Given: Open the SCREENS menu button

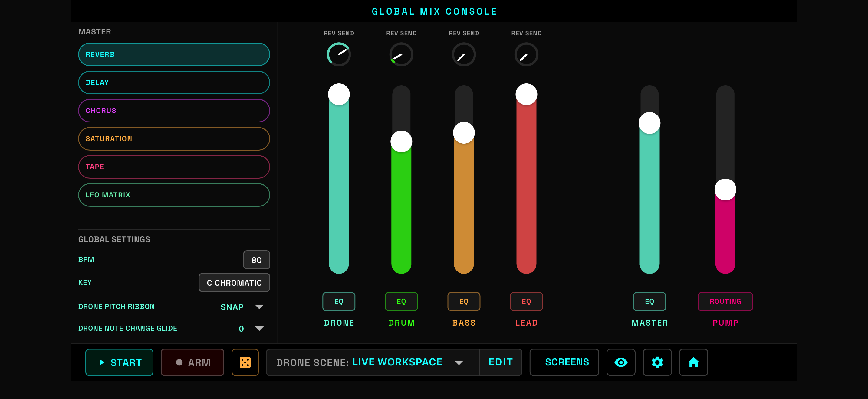Looking at the screenshot, I should [564, 362].
